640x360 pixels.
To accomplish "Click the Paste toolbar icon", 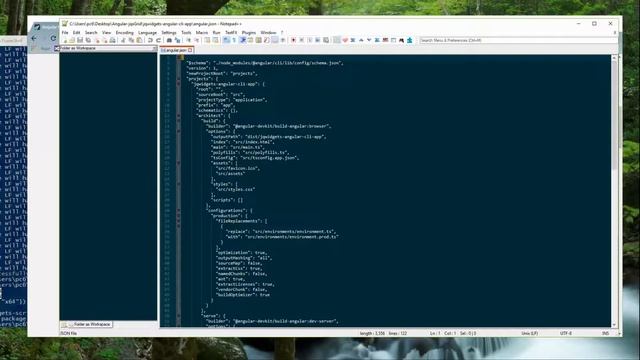I will pos(140,40).
